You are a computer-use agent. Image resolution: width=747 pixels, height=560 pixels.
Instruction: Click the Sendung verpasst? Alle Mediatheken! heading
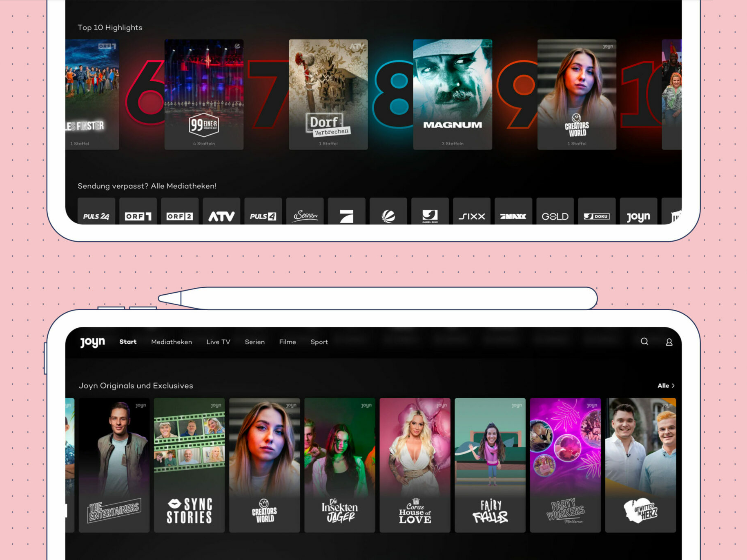[147, 186]
